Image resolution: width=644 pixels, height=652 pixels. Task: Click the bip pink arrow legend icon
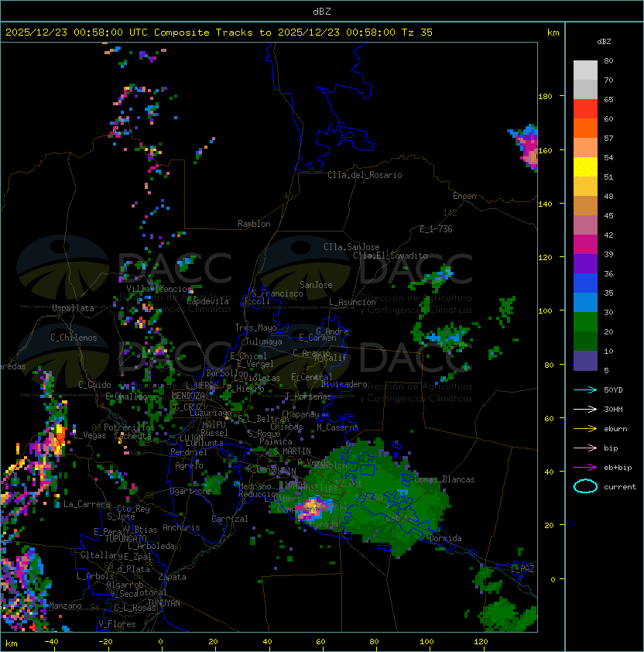click(585, 448)
